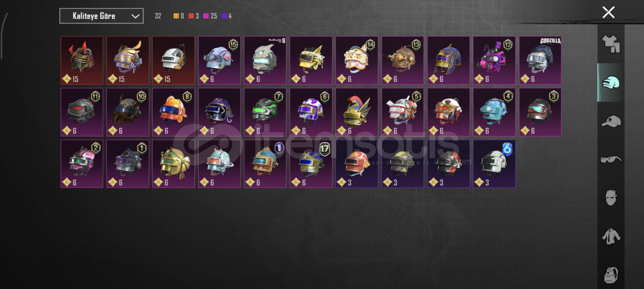The width and height of the screenshot is (644, 289).
Task: Close the inventory panel with X
Action: (x=608, y=12)
